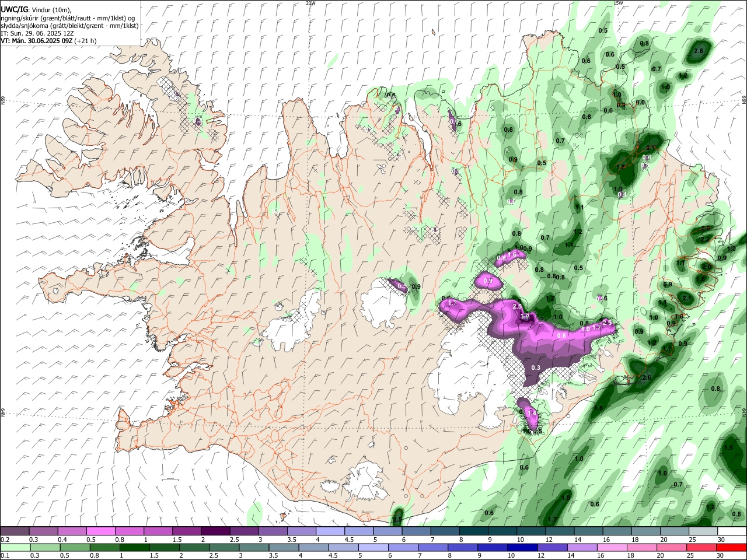Image resolution: width=747 pixels, height=560 pixels.
Task: Pick the pink swatch starting at 16 in the rain legend
Action: (613, 547)
